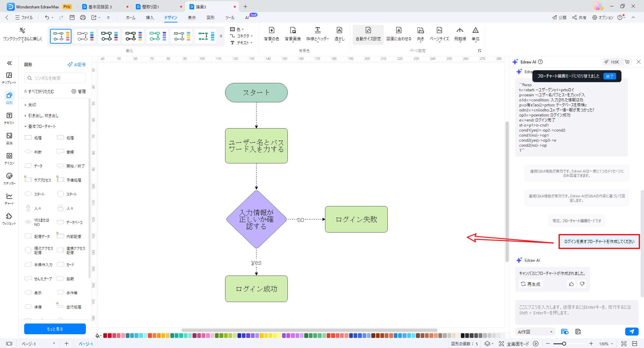Open the チャート sidebar panel
The image size is (644, 348).
[x=9, y=199]
